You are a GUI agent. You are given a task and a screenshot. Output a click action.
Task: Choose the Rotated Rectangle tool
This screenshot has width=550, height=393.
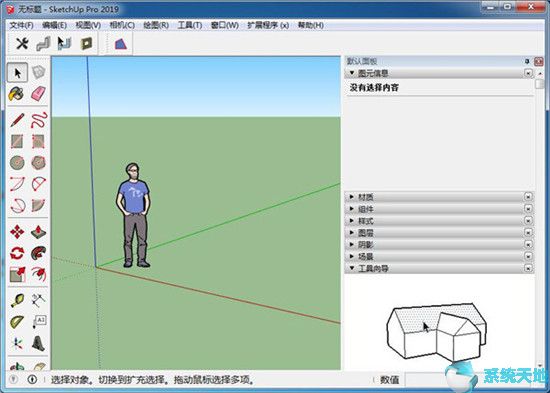38,141
